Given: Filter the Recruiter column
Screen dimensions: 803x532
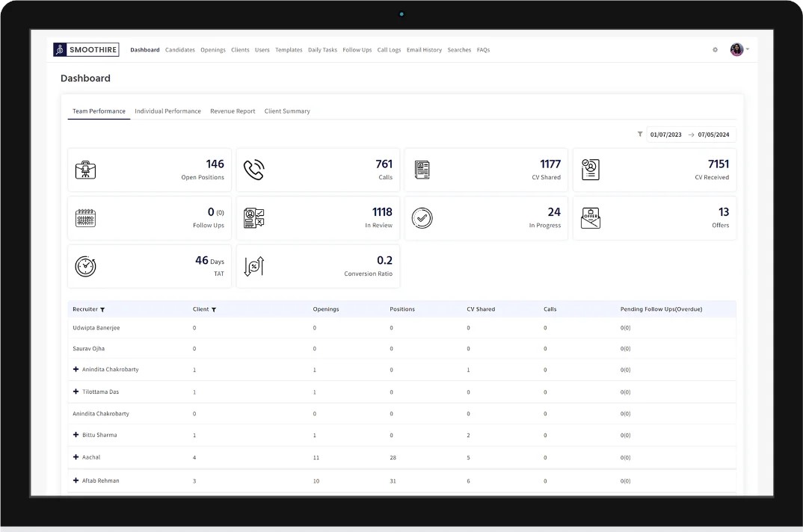Looking at the screenshot, I should [102, 309].
